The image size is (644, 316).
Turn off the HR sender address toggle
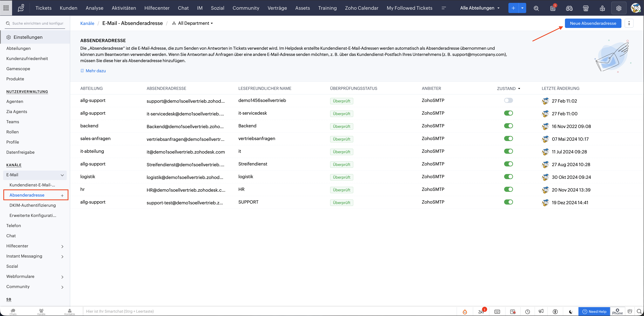pyautogui.click(x=508, y=189)
